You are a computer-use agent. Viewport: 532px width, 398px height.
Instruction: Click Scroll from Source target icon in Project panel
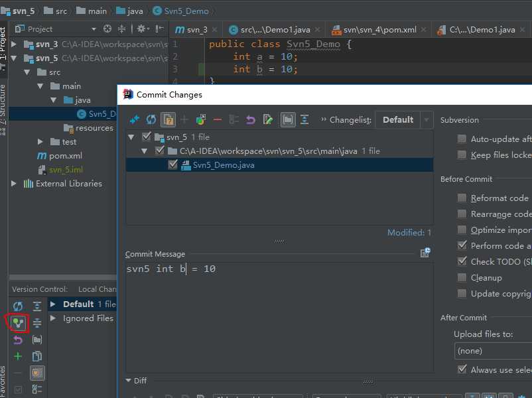coord(107,29)
